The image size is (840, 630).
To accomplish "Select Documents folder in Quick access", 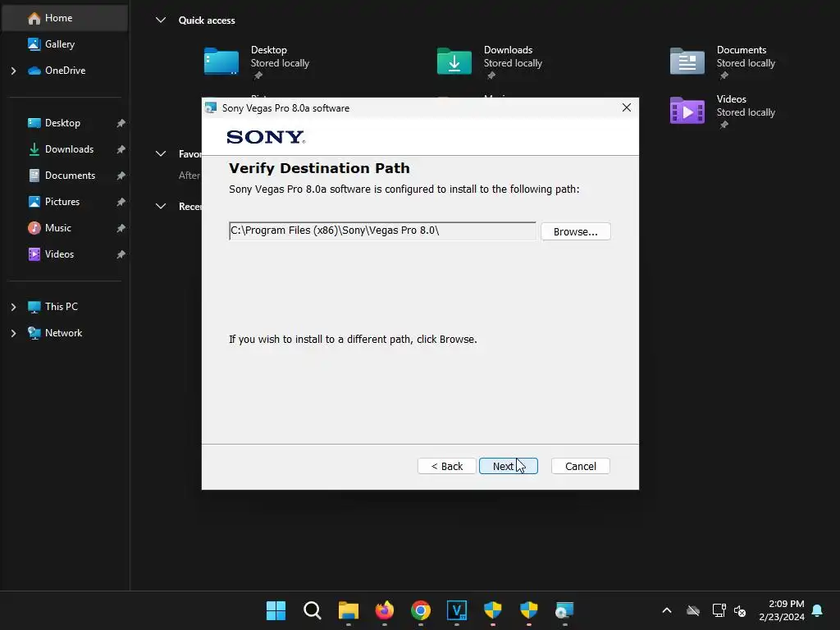I will point(724,62).
